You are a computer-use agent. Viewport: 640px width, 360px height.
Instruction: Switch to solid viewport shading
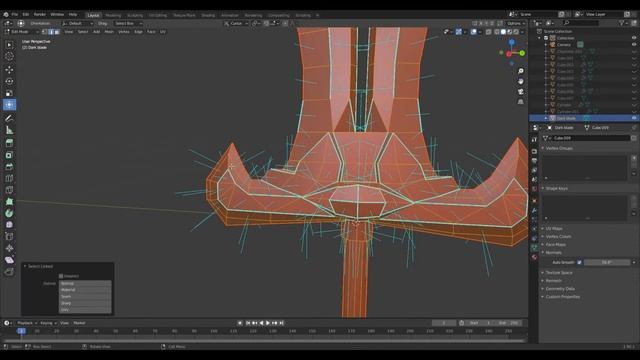[503, 31]
